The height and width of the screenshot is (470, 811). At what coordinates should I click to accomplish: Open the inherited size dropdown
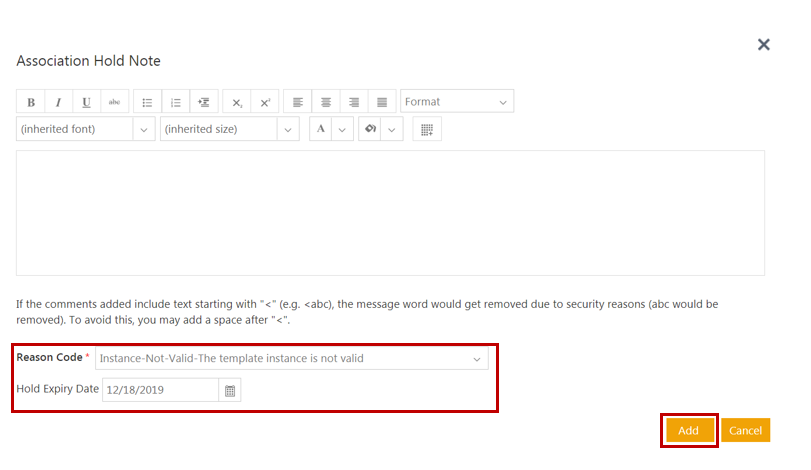pyautogui.click(x=288, y=130)
